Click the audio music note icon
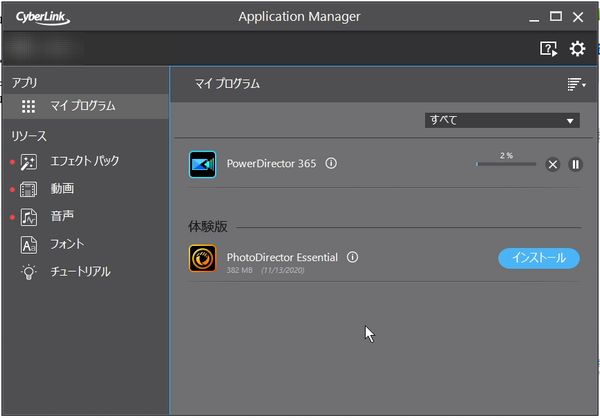 click(x=29, y=217)
